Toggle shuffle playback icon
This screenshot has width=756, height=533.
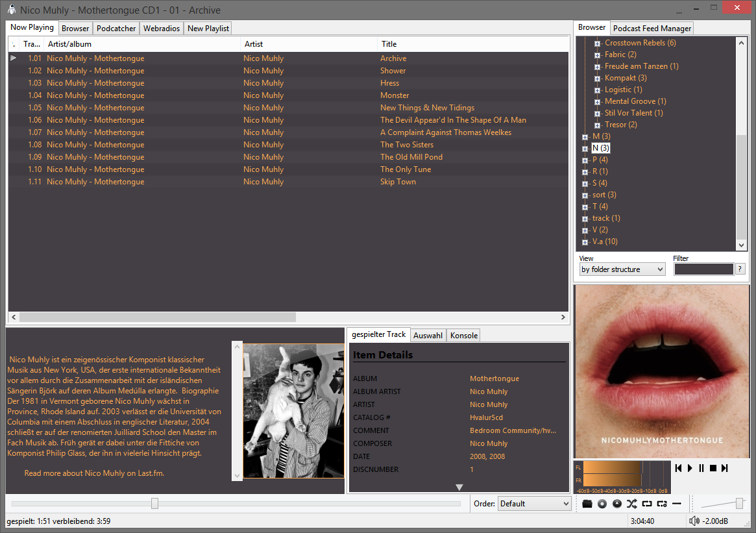coord(631,504)
